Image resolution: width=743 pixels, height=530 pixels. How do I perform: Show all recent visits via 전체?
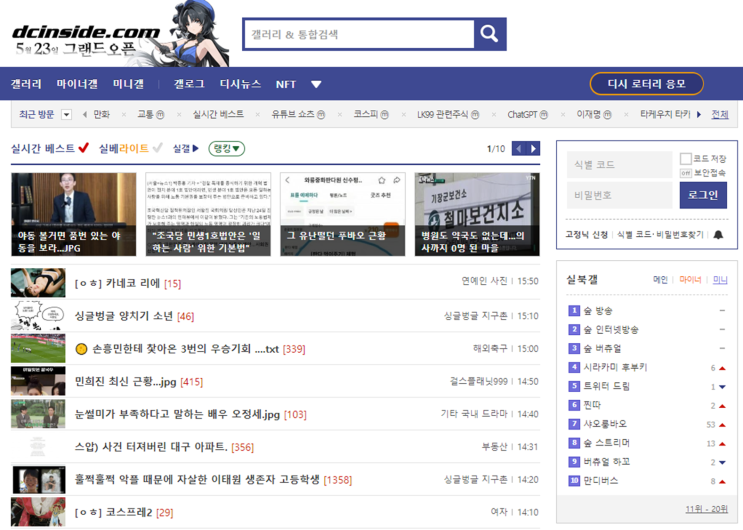click(720, 115)
